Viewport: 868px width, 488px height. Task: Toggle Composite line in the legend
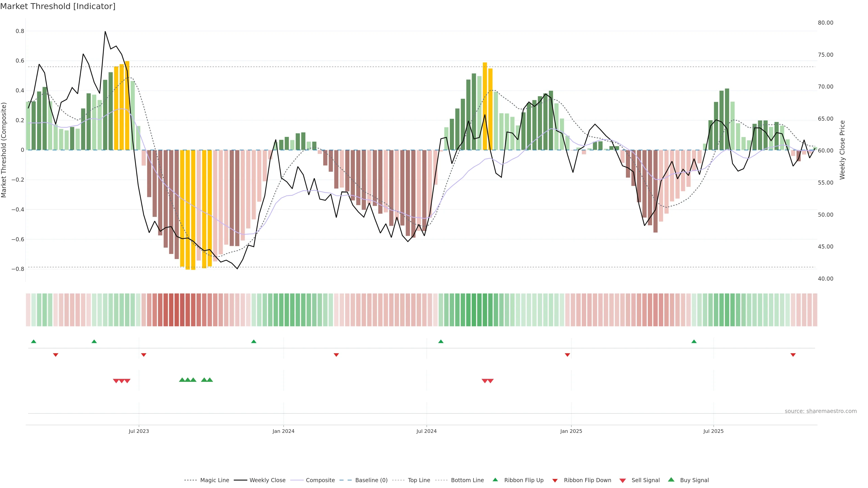(x=320, y=480)
